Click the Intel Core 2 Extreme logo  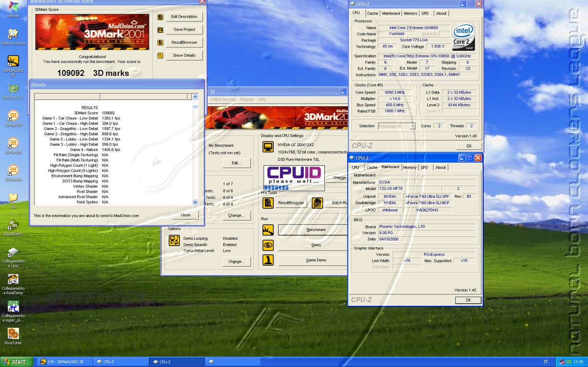464,37
